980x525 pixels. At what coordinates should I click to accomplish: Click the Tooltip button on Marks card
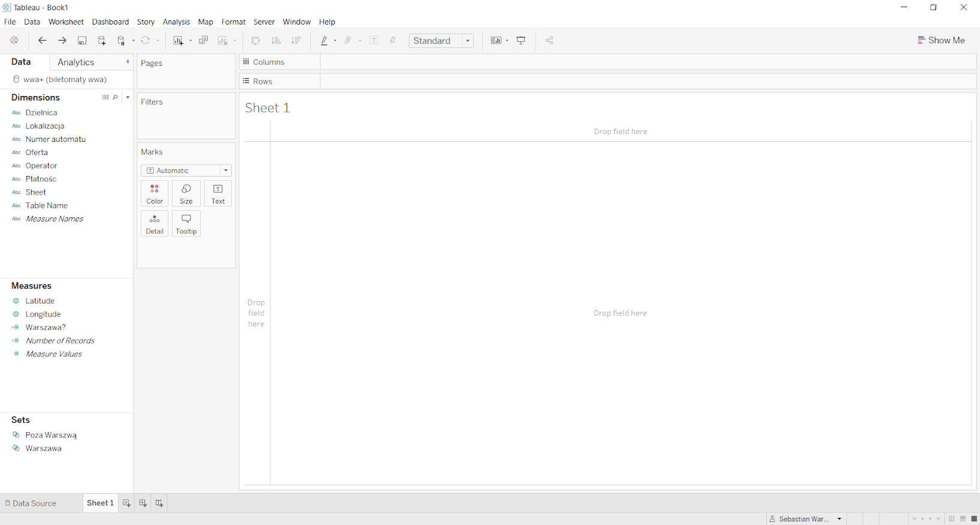click(186, 224)
